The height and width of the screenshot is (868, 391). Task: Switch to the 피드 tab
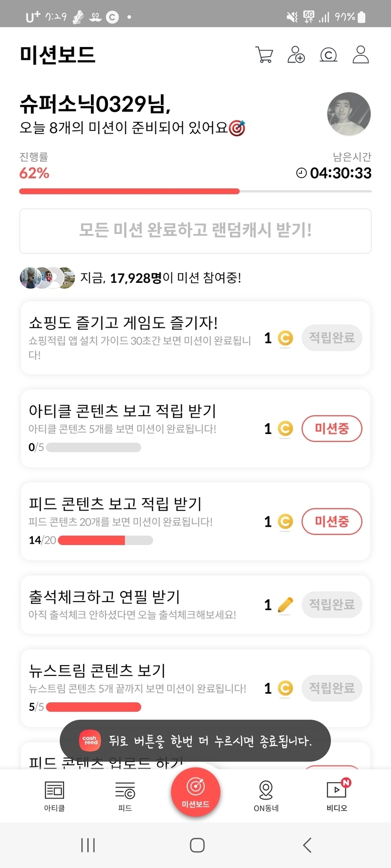tap(125, 796)
